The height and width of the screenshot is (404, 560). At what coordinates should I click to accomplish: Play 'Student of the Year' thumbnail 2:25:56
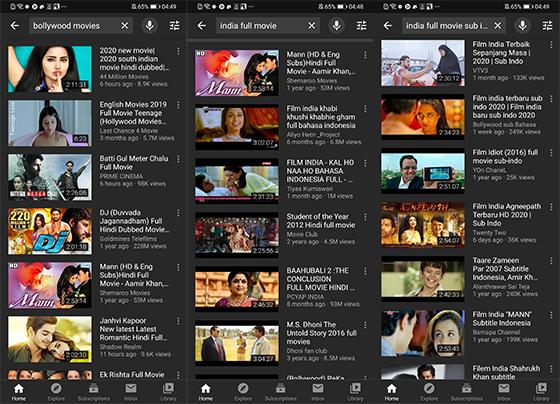(237, 235)
